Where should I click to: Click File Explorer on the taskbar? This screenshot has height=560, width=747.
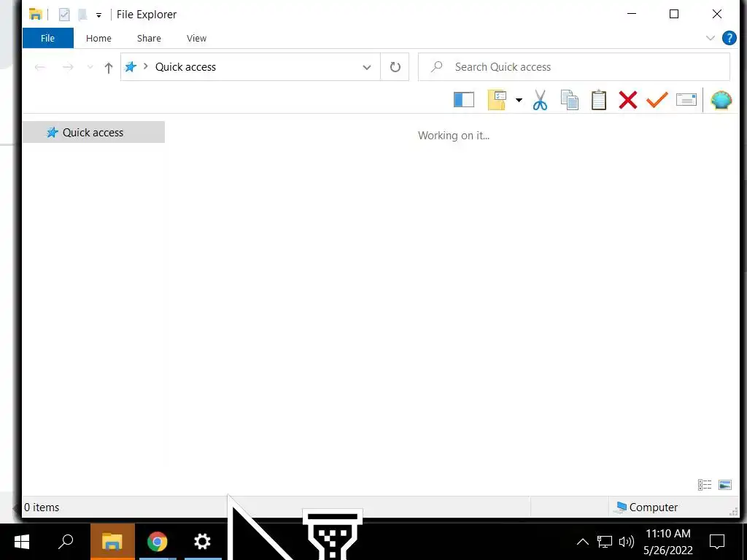tap(112, 542)
